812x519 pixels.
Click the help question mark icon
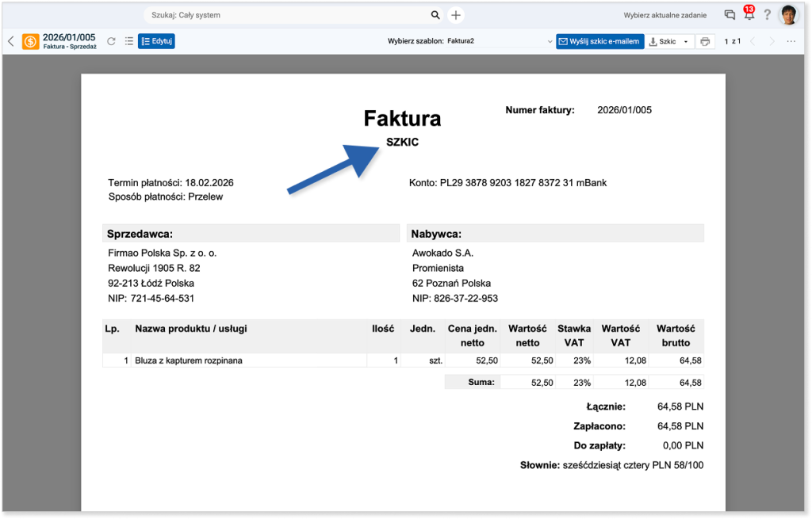coord(768,15)
